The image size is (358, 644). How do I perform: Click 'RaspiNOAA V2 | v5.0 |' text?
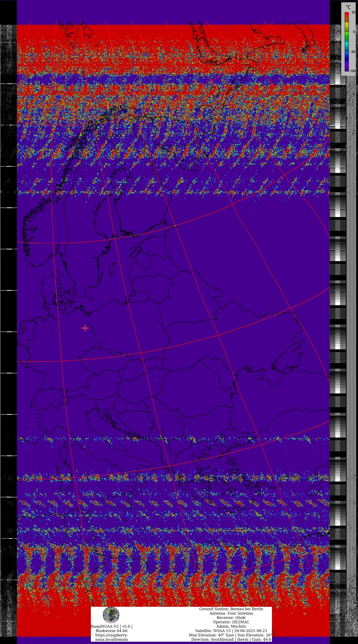(x=112, y=627)
